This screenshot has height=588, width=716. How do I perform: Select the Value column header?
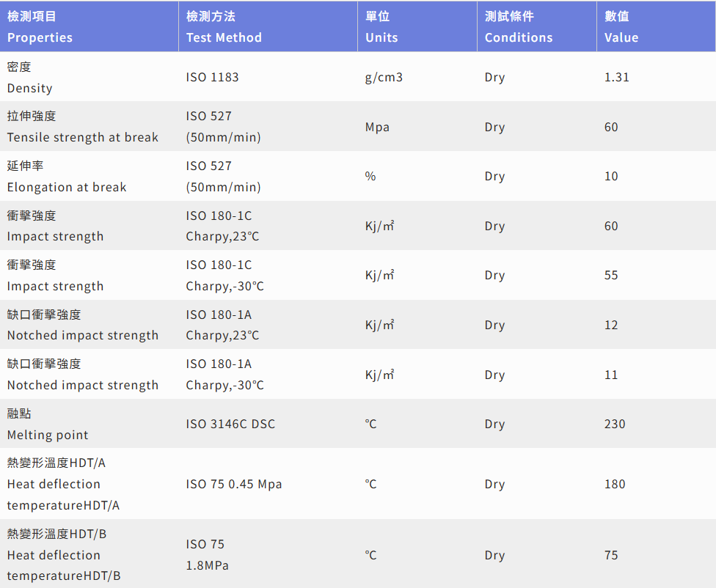coord(656,26)
